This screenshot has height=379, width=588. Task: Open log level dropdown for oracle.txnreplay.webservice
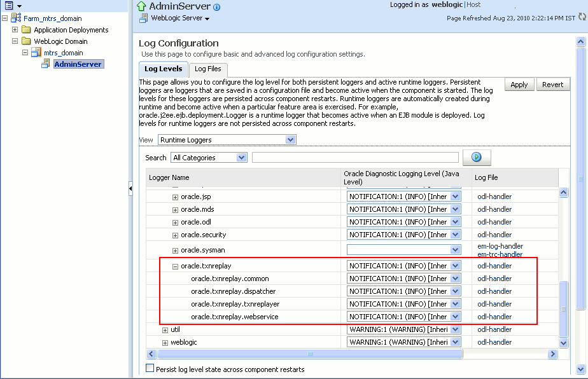(x=404, y=317)
